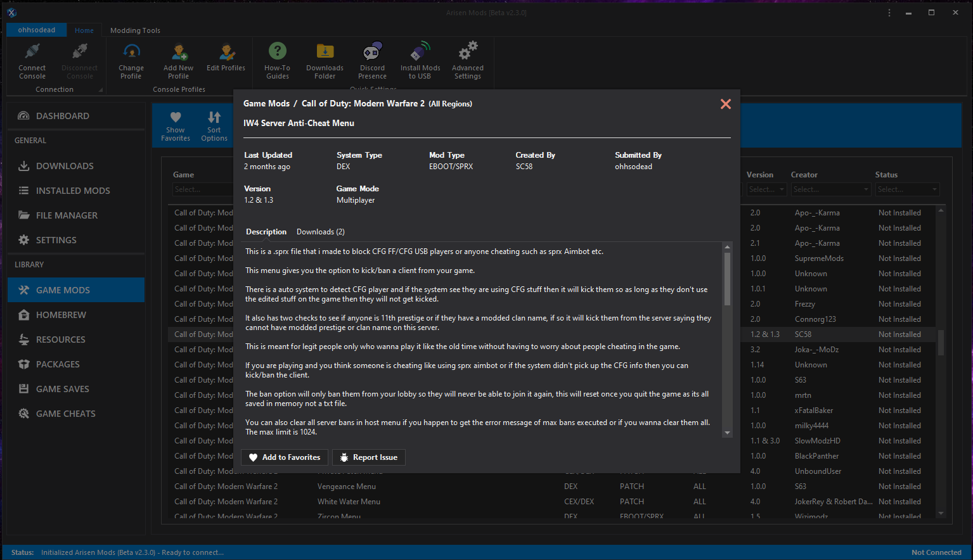This screenshot has width=973, height=560.
Task: Open Installed Mods from the sidebar
Action: (x=76, y=191)
